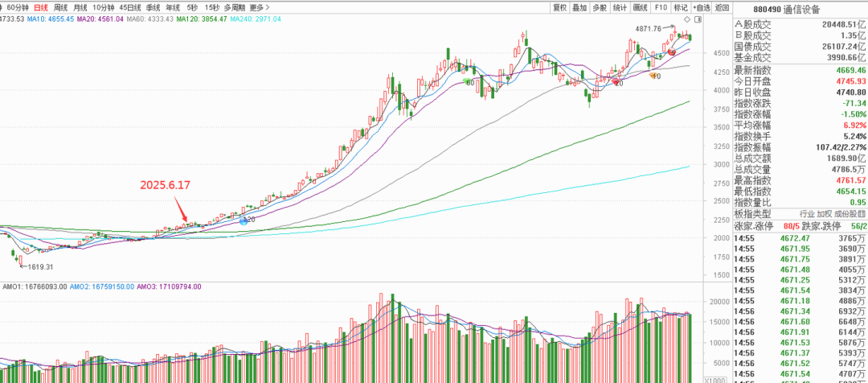Add to watchlist with +自选
This screenshot has width=868, height=383.
point(700,8)
